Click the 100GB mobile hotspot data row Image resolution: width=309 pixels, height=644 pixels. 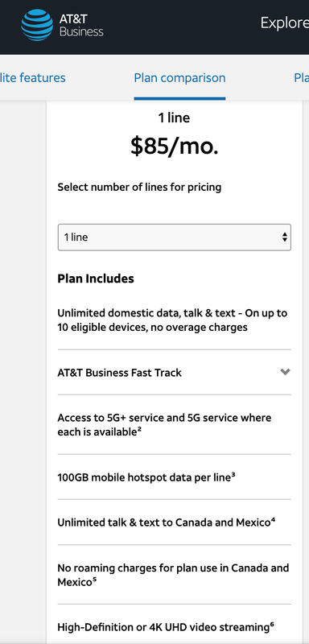click(x=175, y=477)
